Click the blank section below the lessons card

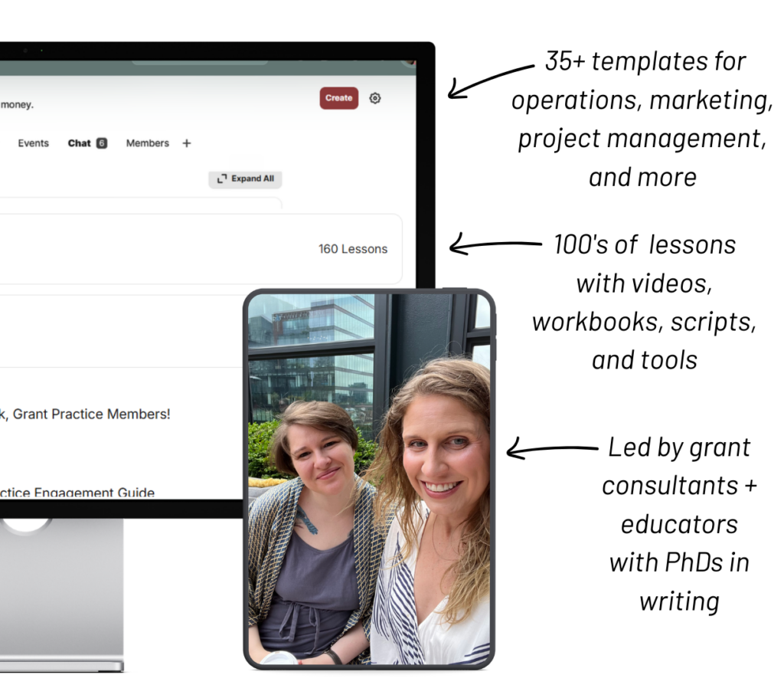coord(115,329)
